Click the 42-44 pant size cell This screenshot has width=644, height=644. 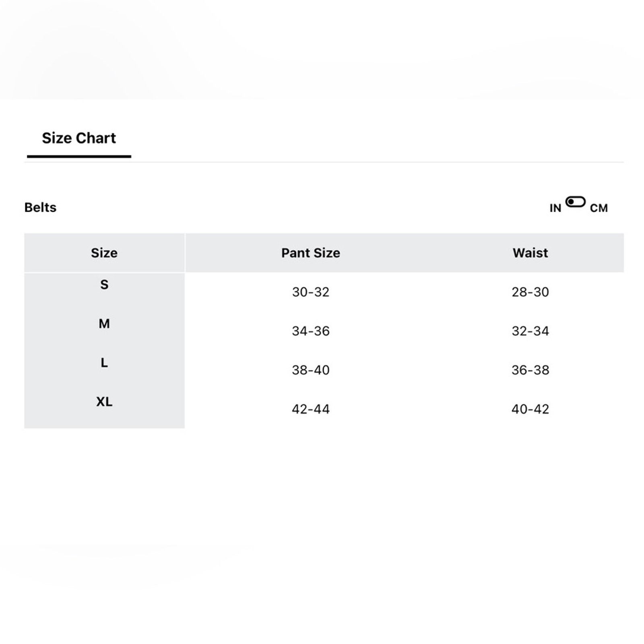click(310, 409)
